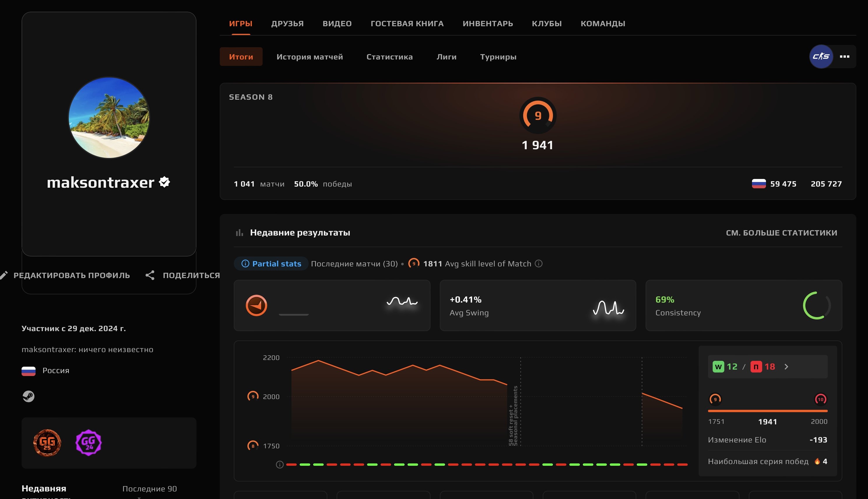Image resolution: width=868 pixels, height=499 pixels.
Task: Click the info icon beside match streak bar
Action: [x=280, y=465]
